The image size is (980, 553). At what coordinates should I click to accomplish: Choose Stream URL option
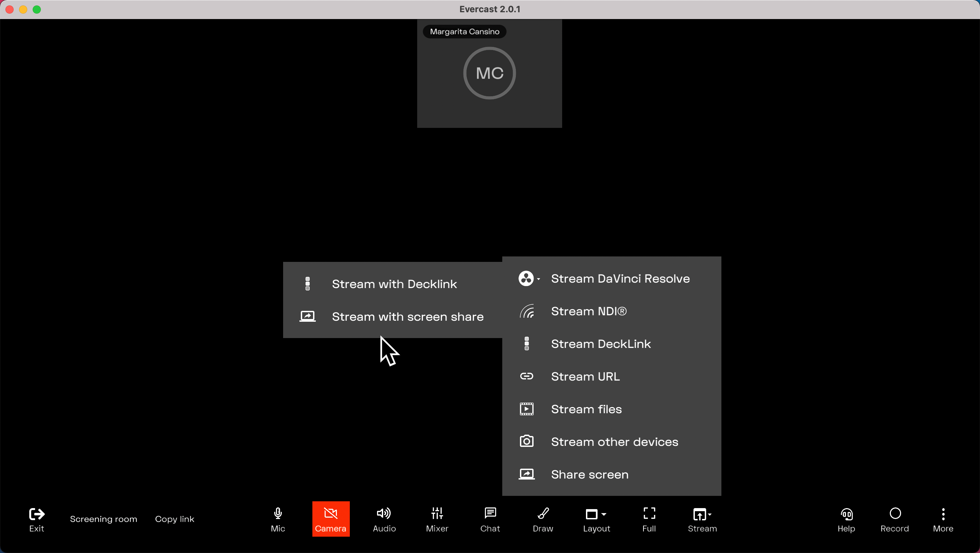[612, 376]
